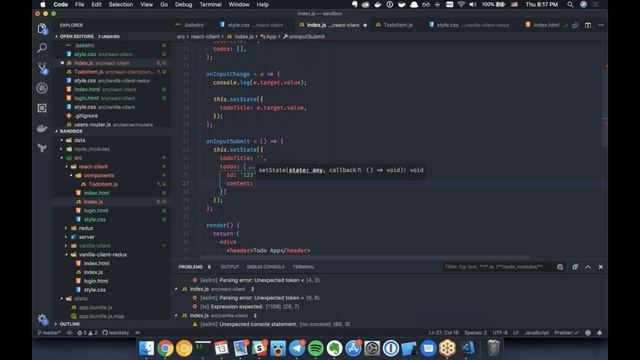Image resolution: width=640 pixels, height=360 pixels.
Task: Open the editor's more actions ellipsis
Action: pyautogui.click(x=601, y=25)
